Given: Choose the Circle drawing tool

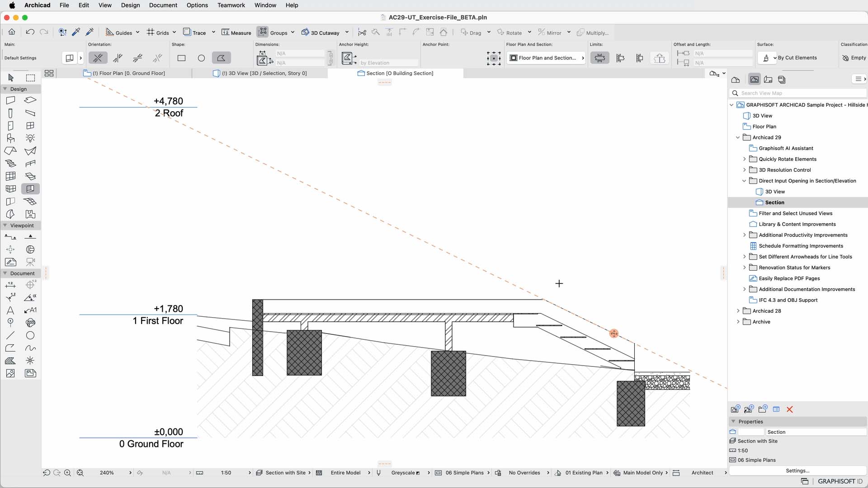Looking at the screenshot, I should click(x=30, y=336).
